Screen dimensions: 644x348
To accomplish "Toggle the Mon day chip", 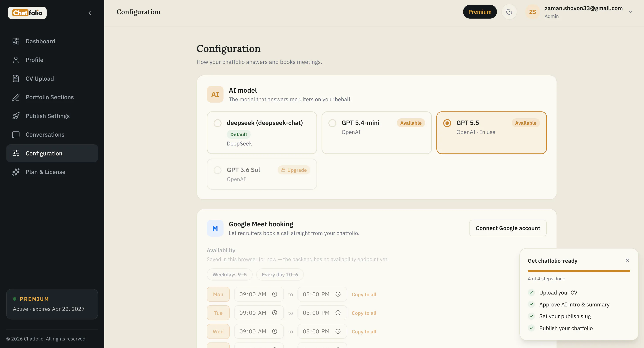I will coord(218,294).
